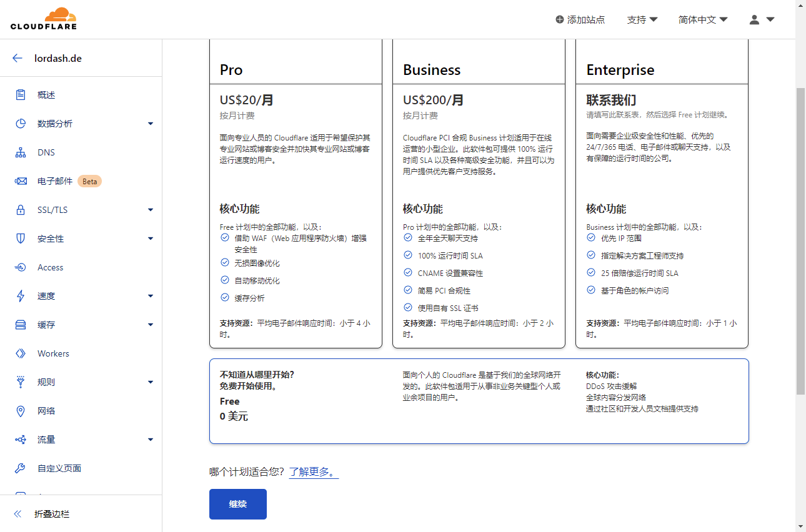Screen dimensions: 806x532
Task: Click the 概述 clipboard icon
Action: (21, 95)
